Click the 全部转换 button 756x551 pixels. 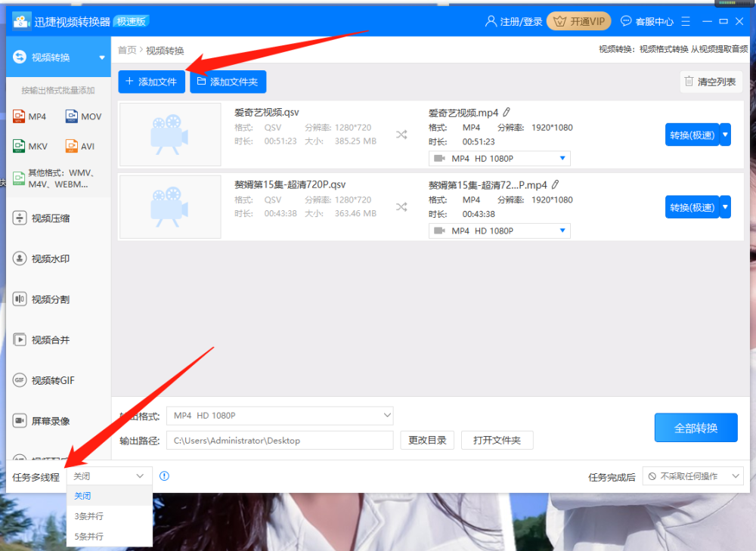(x=696, y=428)
